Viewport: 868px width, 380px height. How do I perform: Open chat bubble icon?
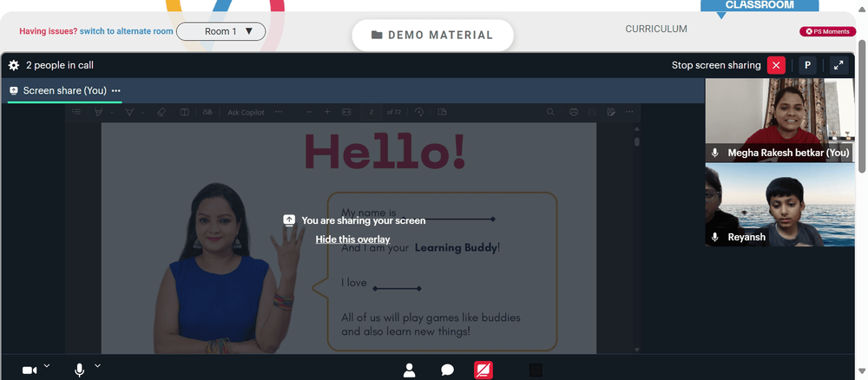(447, 370)
